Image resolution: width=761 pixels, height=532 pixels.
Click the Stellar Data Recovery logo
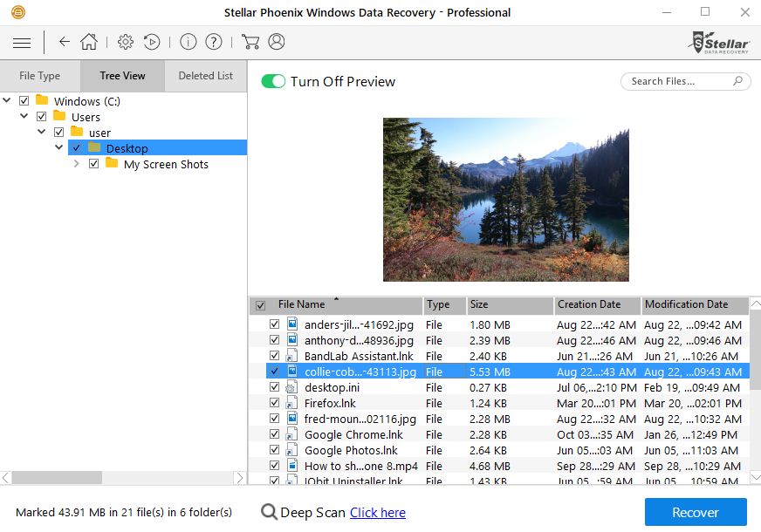(x=719, y=43)
